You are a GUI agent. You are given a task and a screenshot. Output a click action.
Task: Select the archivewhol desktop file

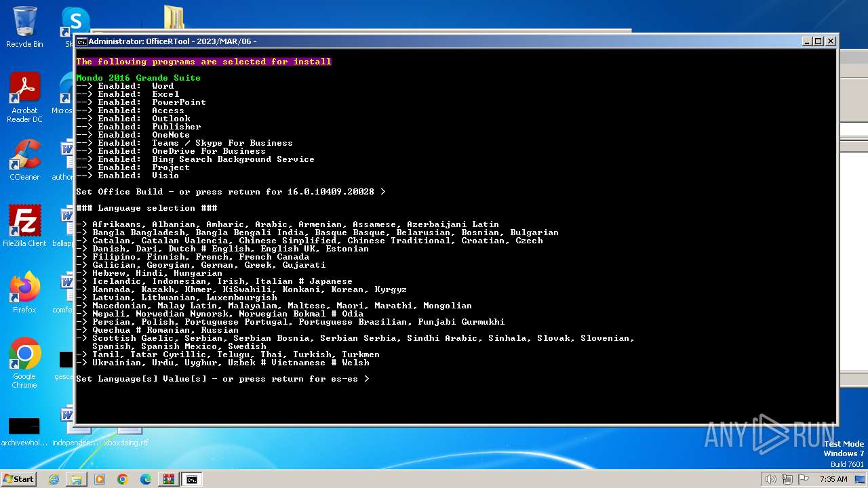click(x=24, y=432)
